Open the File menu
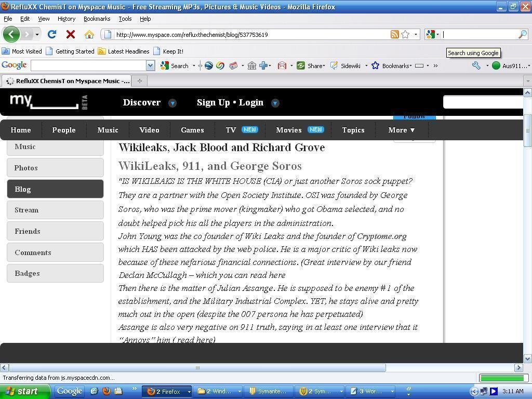Screen dimensions: 532x399 pyautogui.click(x=8, y=19)
